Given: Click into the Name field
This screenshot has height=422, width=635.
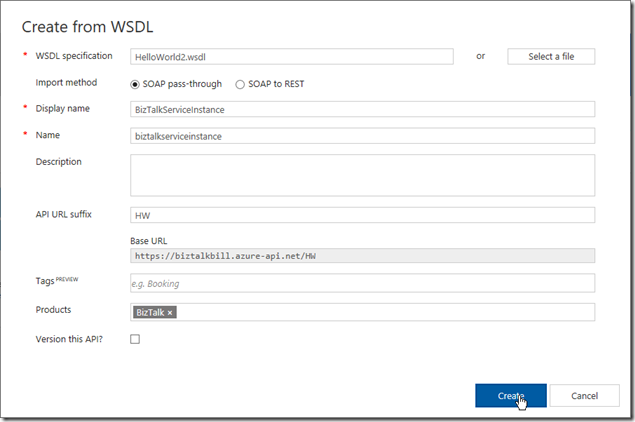Looking at the screenshot, I should pyautogui.click(x=362, y=136).
